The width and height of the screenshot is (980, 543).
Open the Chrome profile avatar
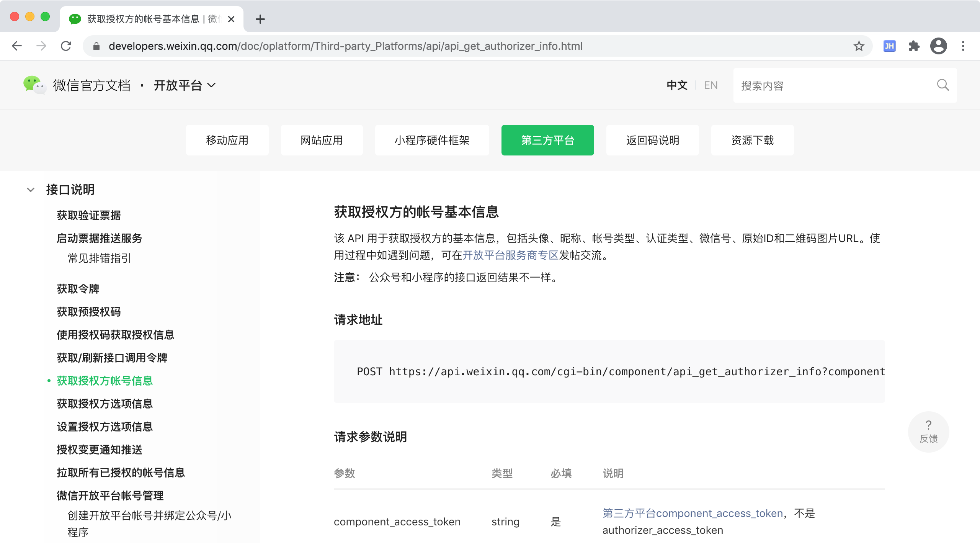pyautogui.click(x=938, y=46)
